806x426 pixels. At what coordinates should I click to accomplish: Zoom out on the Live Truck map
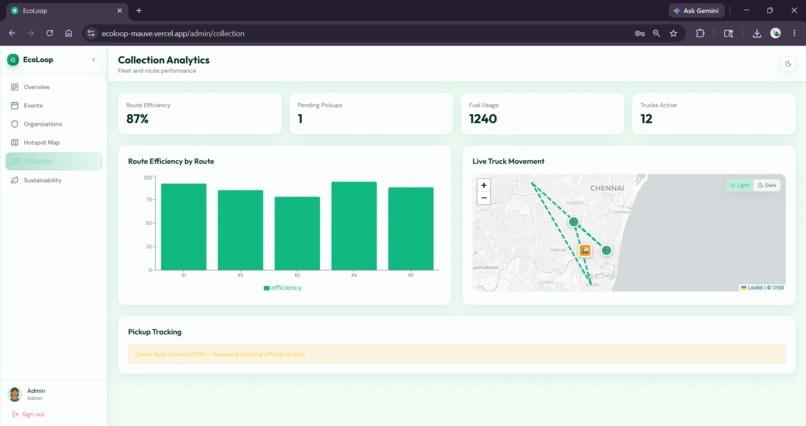pyautogui.click(x=484, y=198)
